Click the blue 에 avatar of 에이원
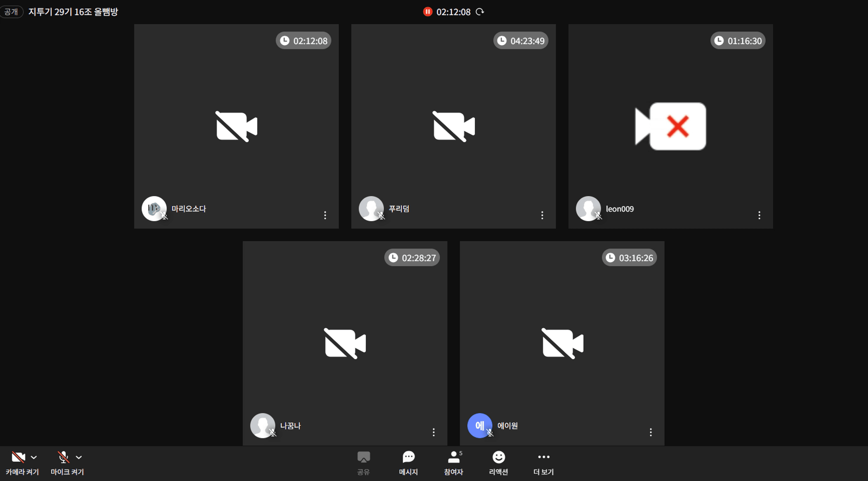 (479, 425)
